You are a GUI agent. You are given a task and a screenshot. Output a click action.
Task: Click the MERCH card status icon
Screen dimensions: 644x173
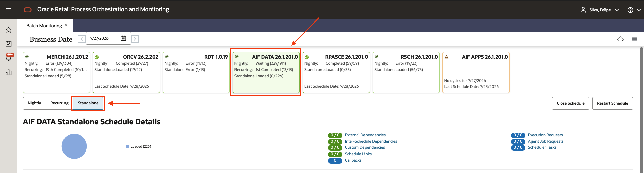tap(27, 57)
